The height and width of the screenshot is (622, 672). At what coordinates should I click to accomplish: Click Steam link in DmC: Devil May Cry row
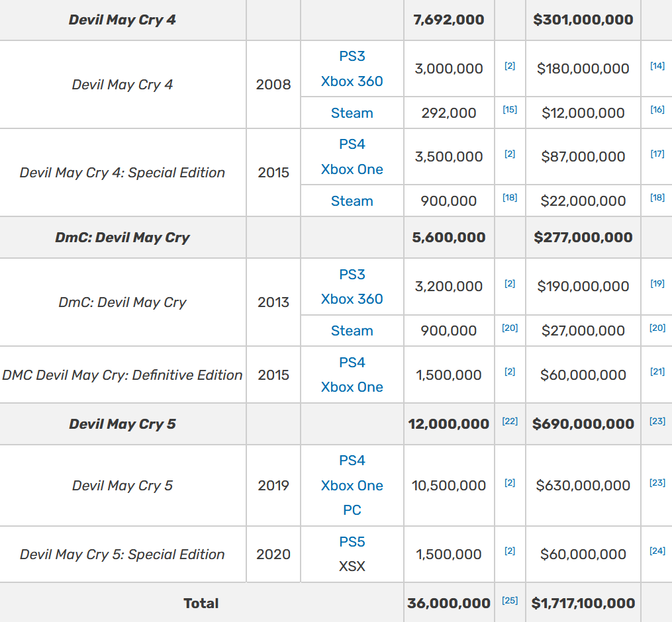(x=352, y=331)
